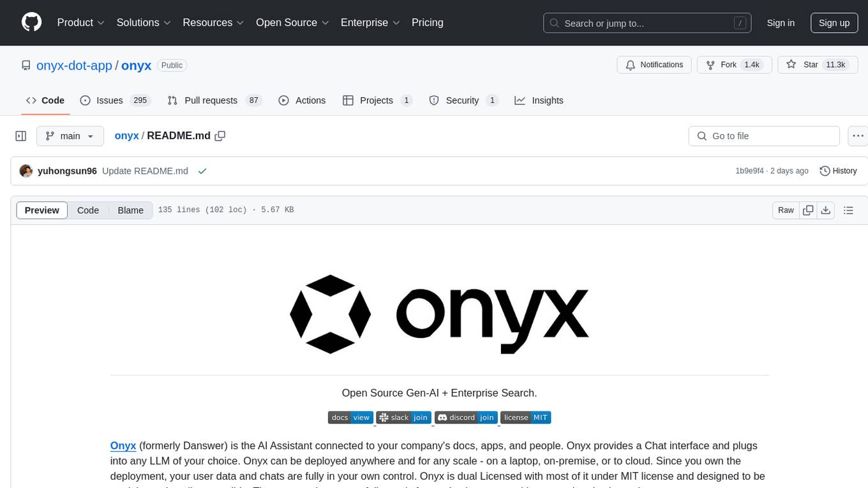
Task: Click the Fork count 1.4k
Action: (x=752, y=65)
